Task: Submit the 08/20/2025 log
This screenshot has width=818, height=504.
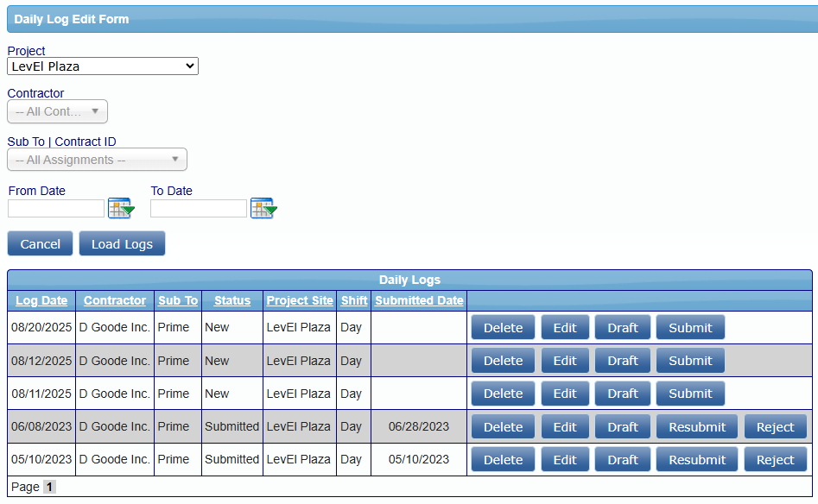Action: tap(690, 327)
